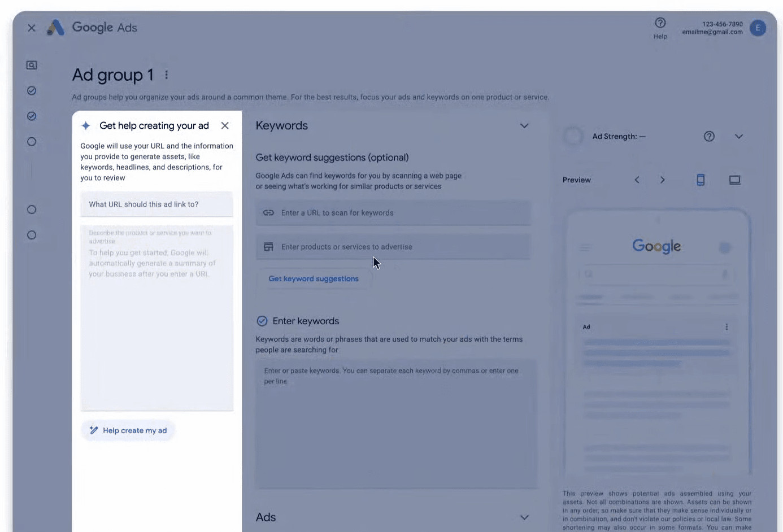Open the account avatar labeled E

tap(758, 28)
